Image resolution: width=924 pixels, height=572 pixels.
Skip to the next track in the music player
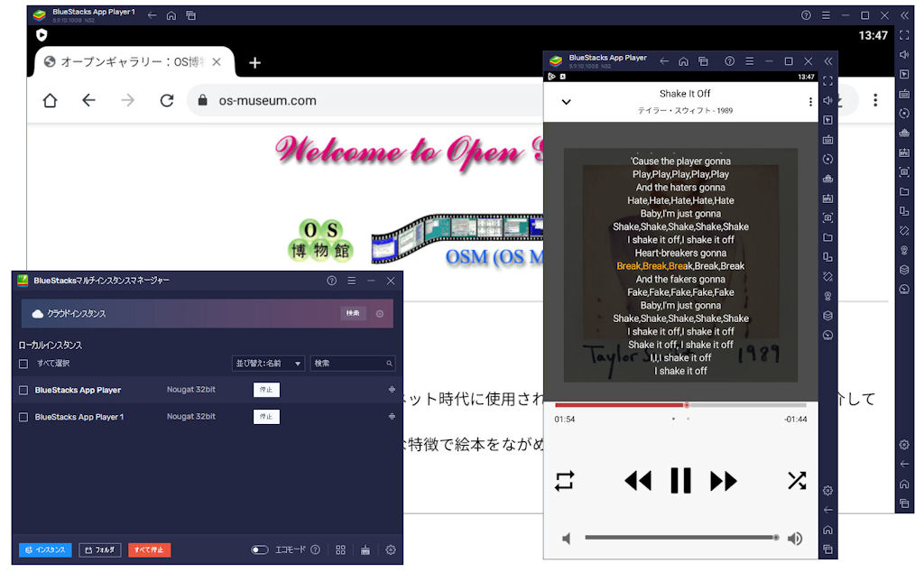pyautogui.click(x=724, y=481)
